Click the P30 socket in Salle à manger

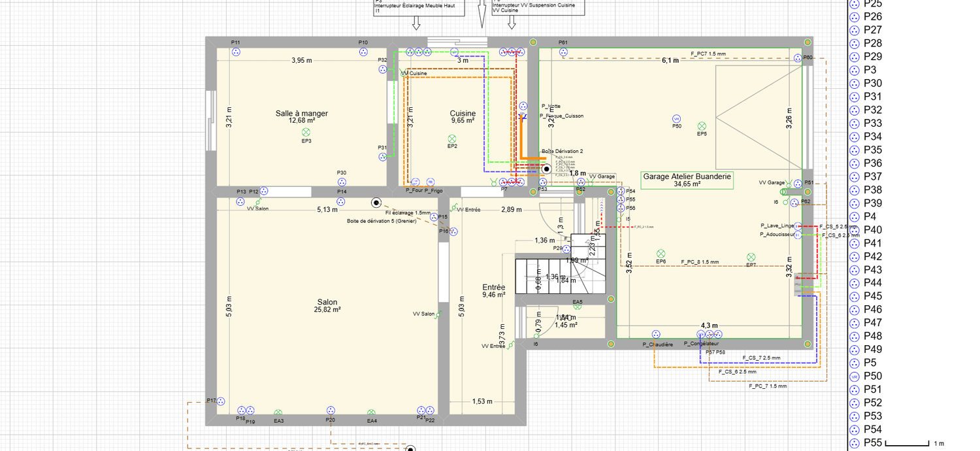pos(342,182)
